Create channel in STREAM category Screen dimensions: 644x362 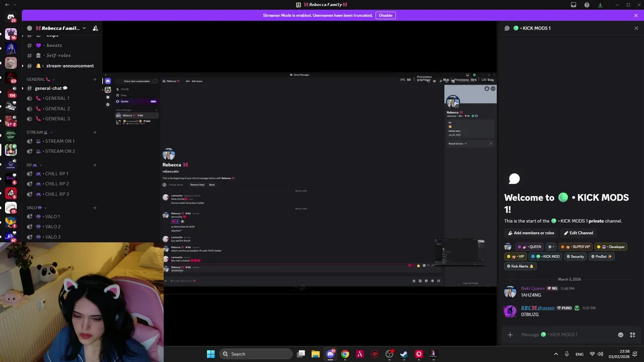[95, 132]
